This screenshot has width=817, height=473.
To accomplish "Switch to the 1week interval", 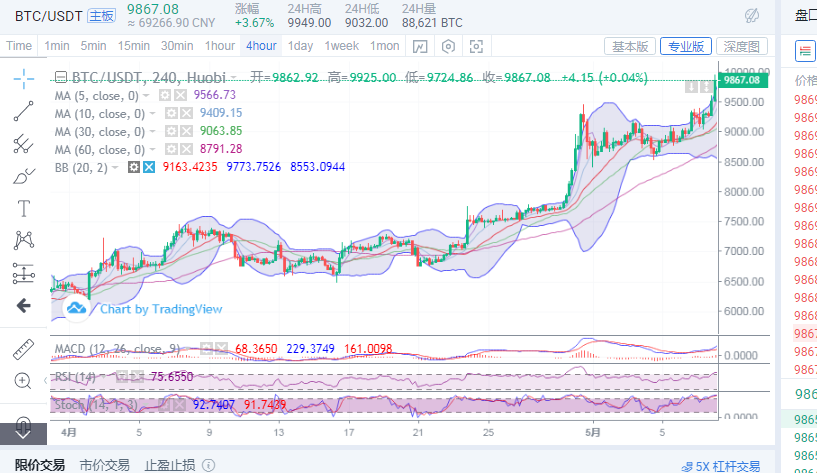I will [342, 46].
